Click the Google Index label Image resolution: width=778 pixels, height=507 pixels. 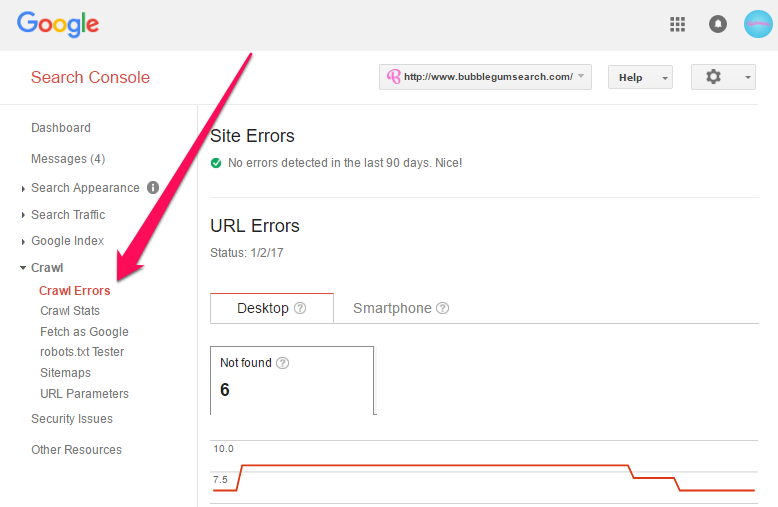tap(67, 241)
